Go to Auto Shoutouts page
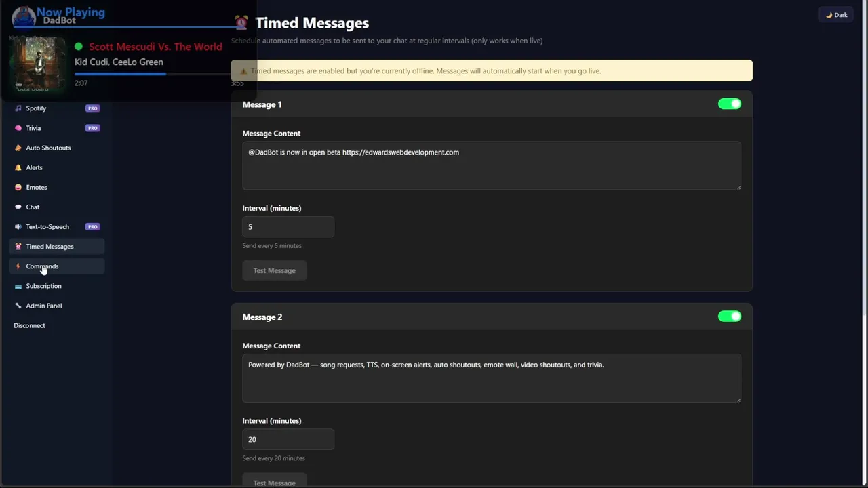The height and width of the screenshot is (488, 868). (57, 148)
